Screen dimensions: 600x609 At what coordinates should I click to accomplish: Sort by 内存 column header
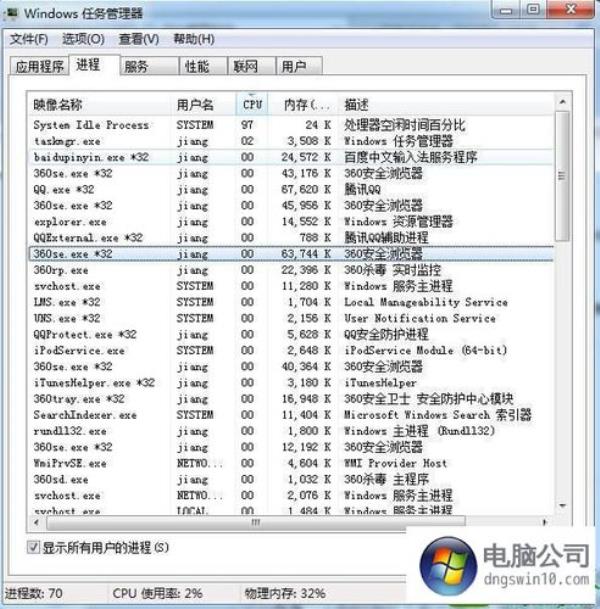303,104
